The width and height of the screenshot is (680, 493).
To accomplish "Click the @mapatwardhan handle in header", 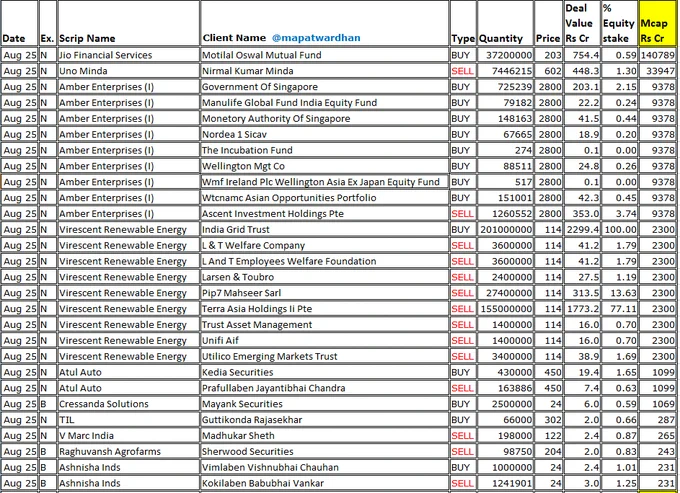I will pos(316,38).
